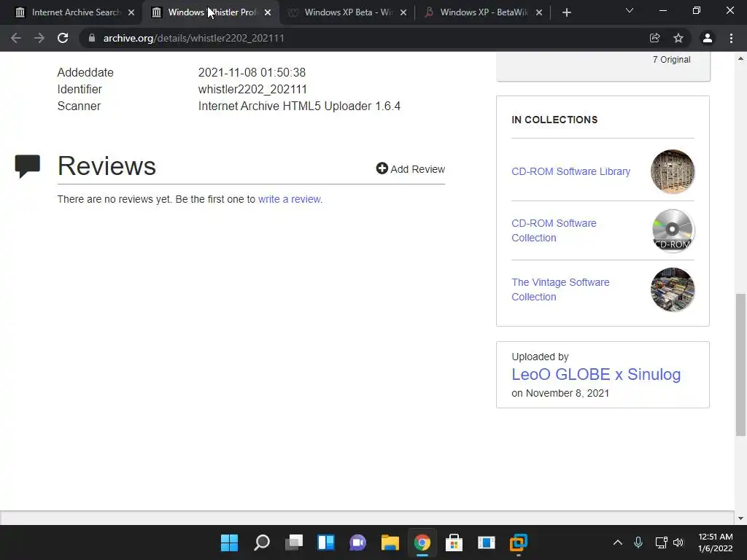
Task: Open the CD-ROM Software Collection link
Action: (x=554, y=230)
